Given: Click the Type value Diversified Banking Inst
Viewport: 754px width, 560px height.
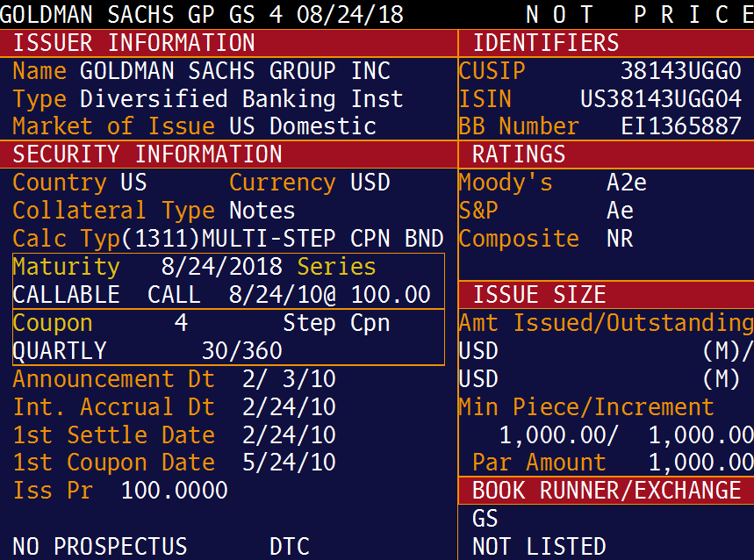Looking at the screenshot, I should pyautogui.click(x=241, y=99).
